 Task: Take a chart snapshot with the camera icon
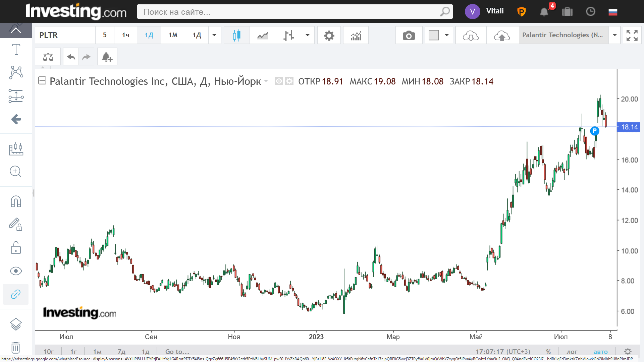pyautogui.click(x=409, y=35)
